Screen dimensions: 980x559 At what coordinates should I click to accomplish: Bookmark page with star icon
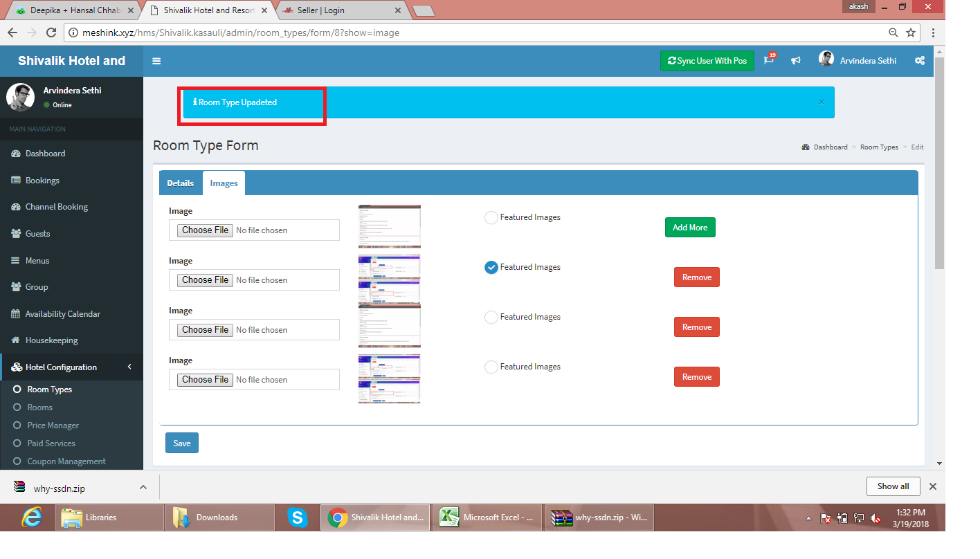(x=911, y=33)
